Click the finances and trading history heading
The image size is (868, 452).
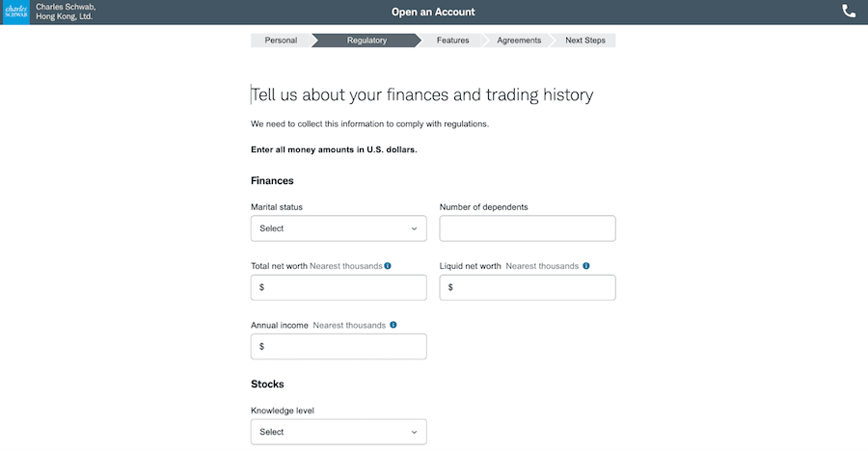coord(422,94)
